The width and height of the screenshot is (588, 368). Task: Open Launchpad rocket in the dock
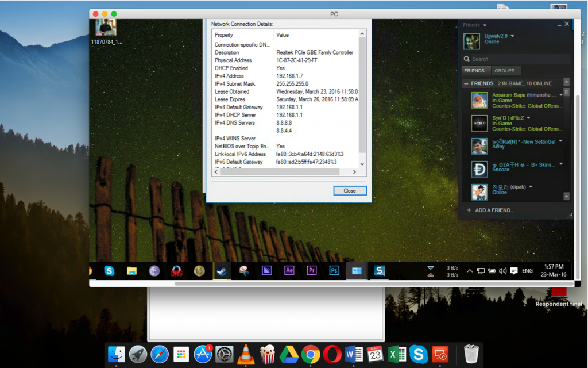point(138,354)
